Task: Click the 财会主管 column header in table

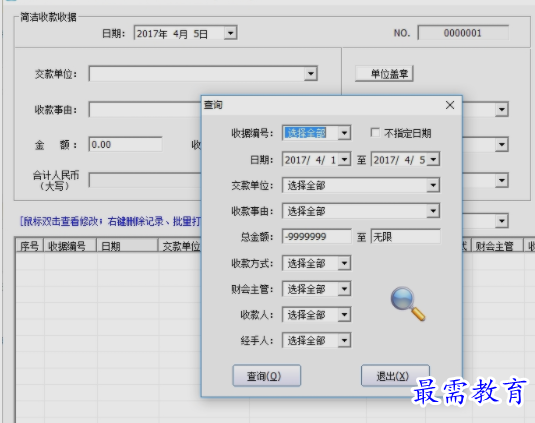Action: click(x=497, y=246)
